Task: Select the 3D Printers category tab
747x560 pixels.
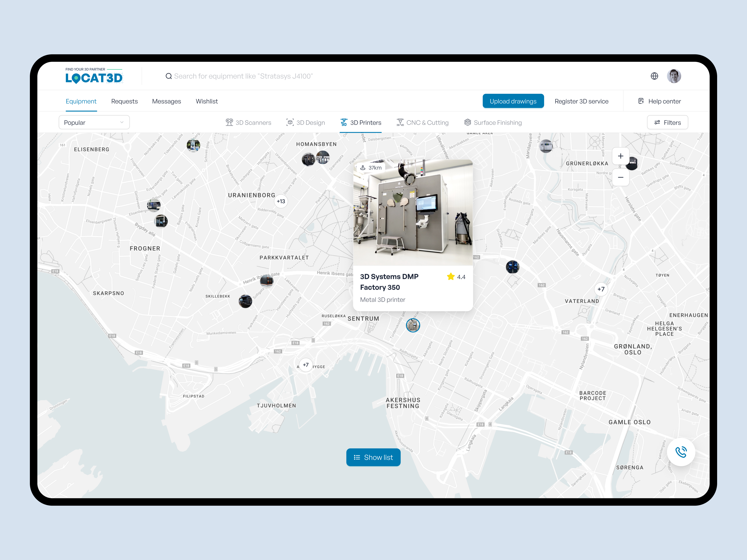Action: coord(361,122)
